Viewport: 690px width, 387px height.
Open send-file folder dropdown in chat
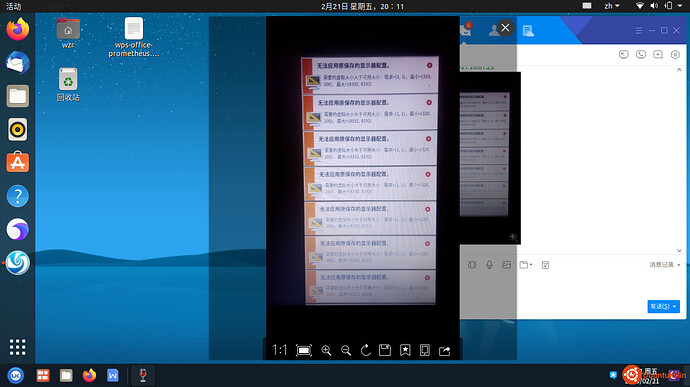(525, 265)
